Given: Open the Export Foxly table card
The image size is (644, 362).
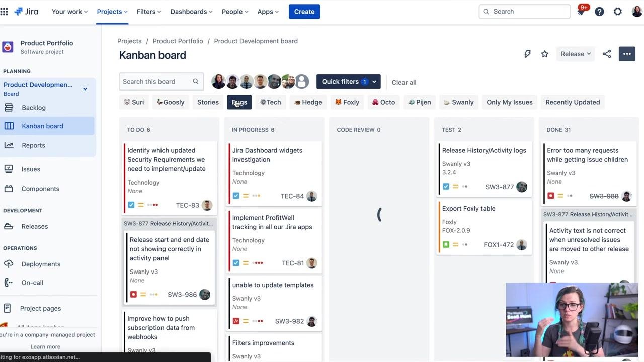Looking at the screenshot, I should point(484,227).
